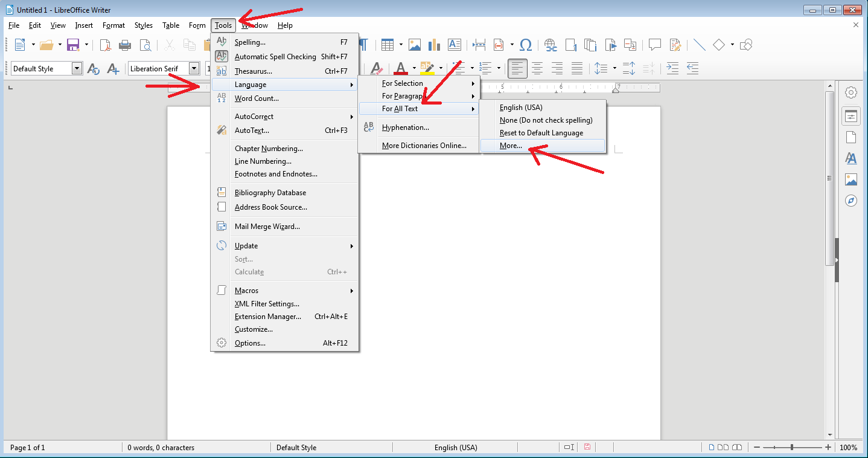868x458 pixels.
Task: Click the Clear Direct Formatting icon
Action: click(x=377, y=69)
